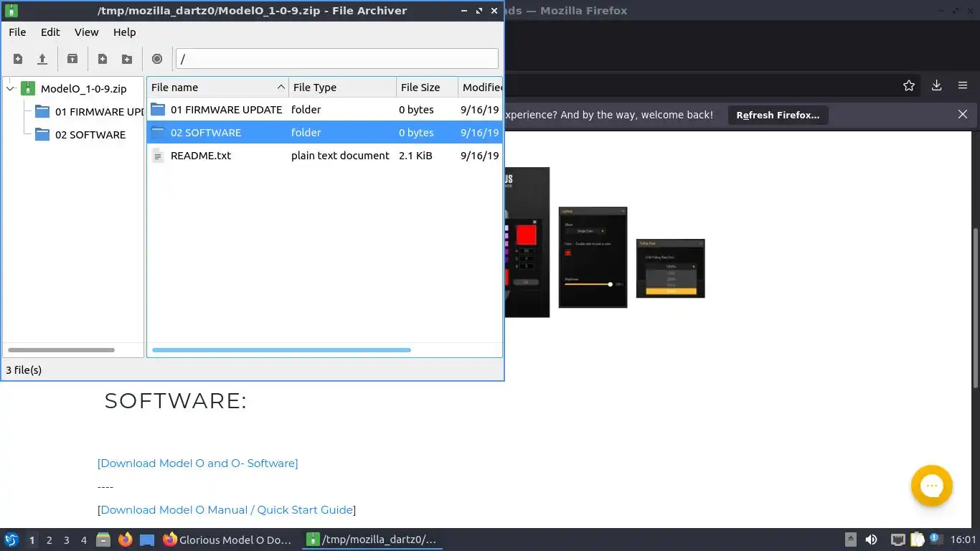Screen dimensions: 980x551
Task: Open the Lubuntu start menu icon
Action: (x=11, y=540)
